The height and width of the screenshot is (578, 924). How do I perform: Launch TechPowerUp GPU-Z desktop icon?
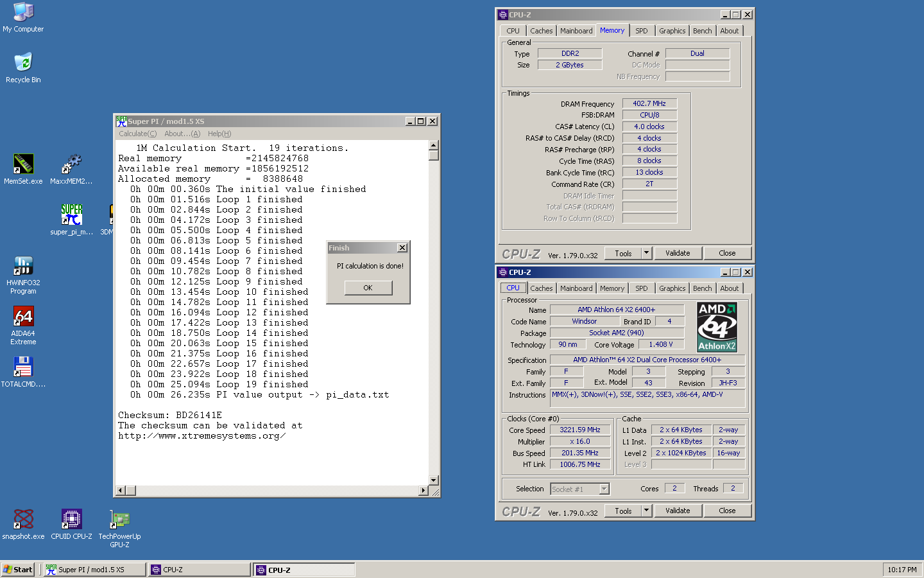(x=119, y=529)
